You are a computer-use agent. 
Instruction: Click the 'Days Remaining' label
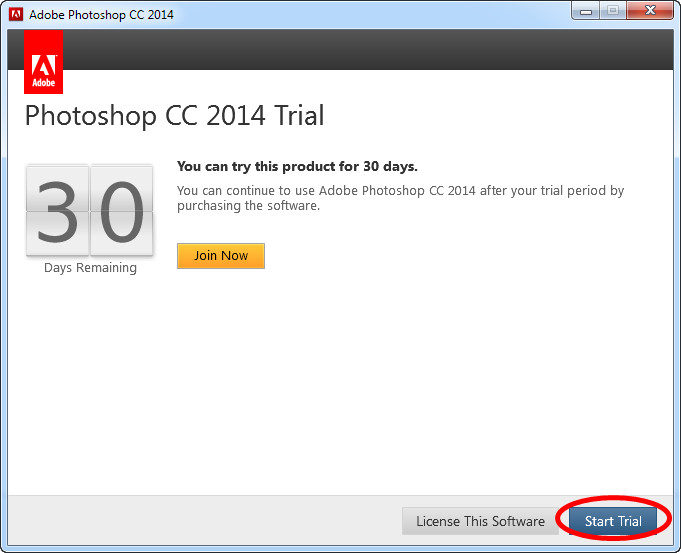[90, 268]
